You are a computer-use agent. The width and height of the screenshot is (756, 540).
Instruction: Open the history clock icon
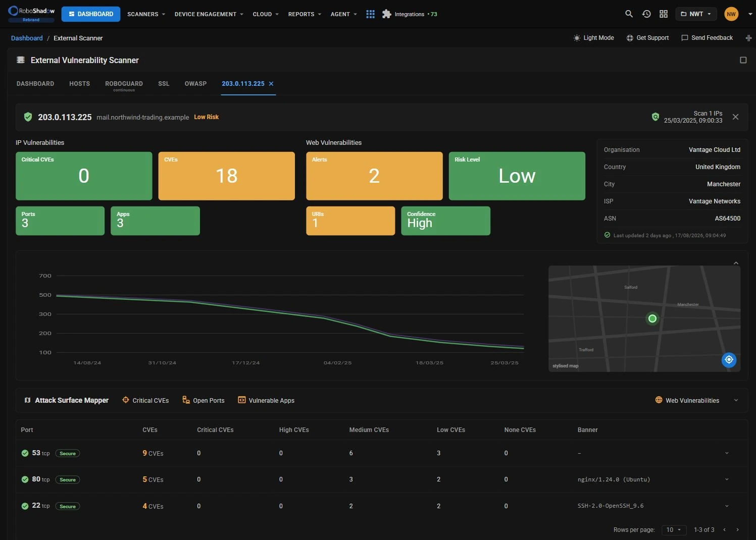tap(646, 14)
